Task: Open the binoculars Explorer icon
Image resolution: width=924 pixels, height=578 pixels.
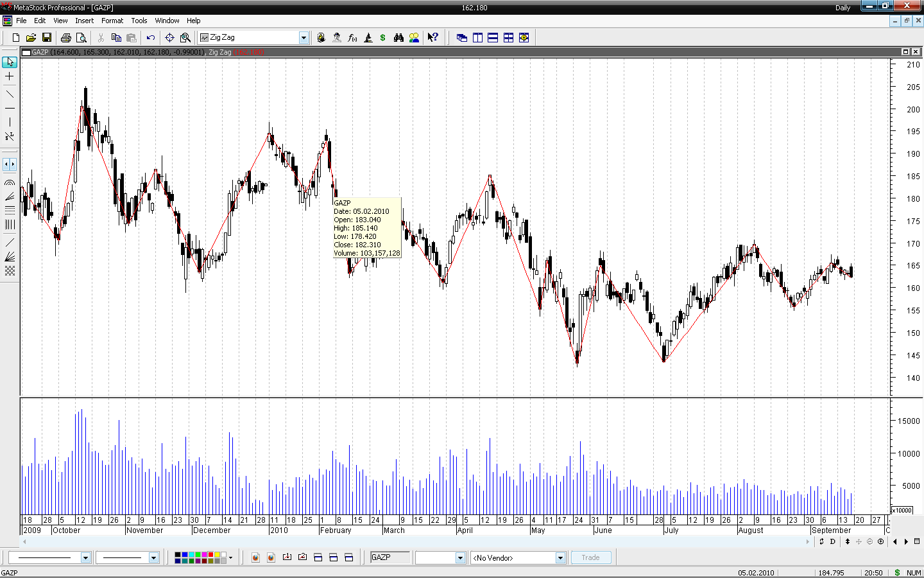Action: point(398,38)
